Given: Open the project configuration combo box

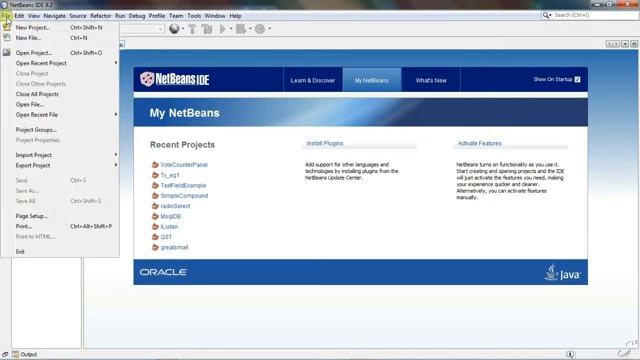Looking at the screenshot, I should (142, 29).
